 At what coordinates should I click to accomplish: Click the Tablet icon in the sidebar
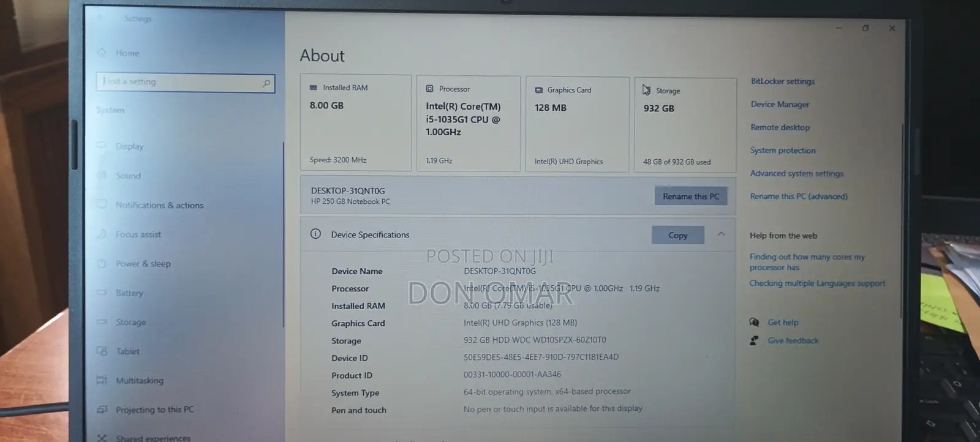point(102,351)
